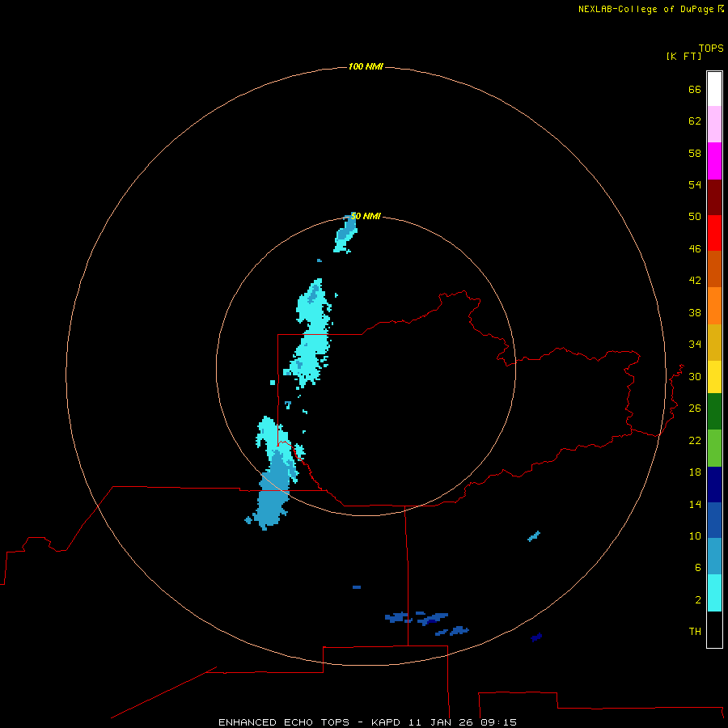
Task: Click the dark green 30 kft swatch
Action: [714, 412]
